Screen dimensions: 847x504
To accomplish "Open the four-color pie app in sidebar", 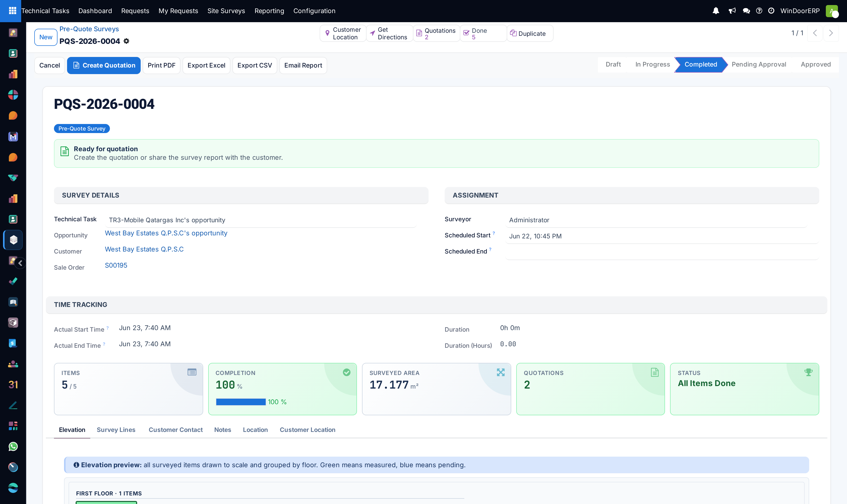I will click(x=13, y=95).
